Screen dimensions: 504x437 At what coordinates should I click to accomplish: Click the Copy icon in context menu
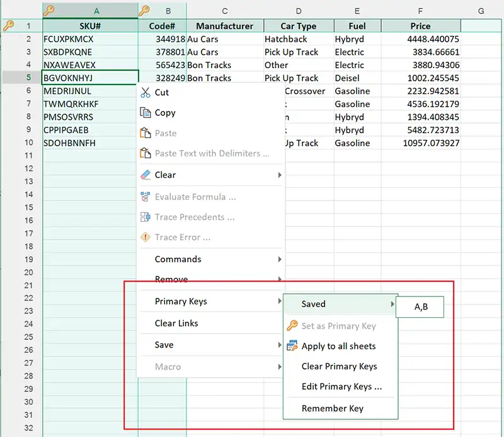[x=146, y=113]
